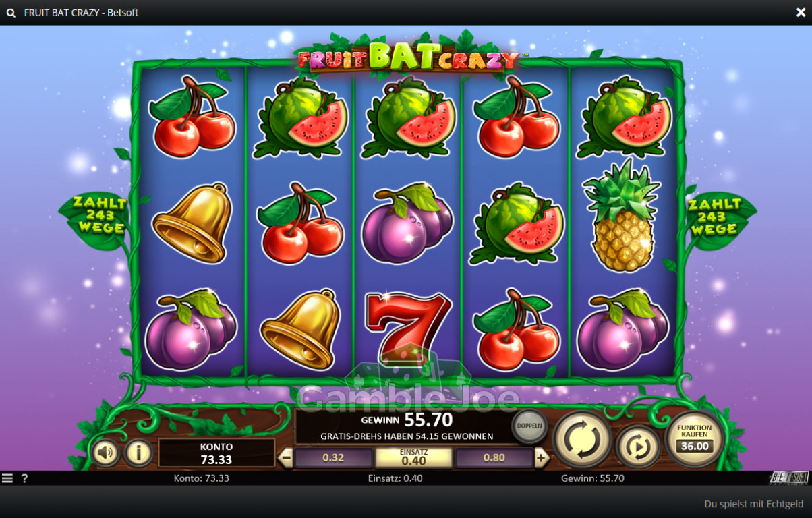Viewport: 812px width, 518px height.
Task: Click the Betsoft logo in the bottom bar
Action: [x=789, y=478]
